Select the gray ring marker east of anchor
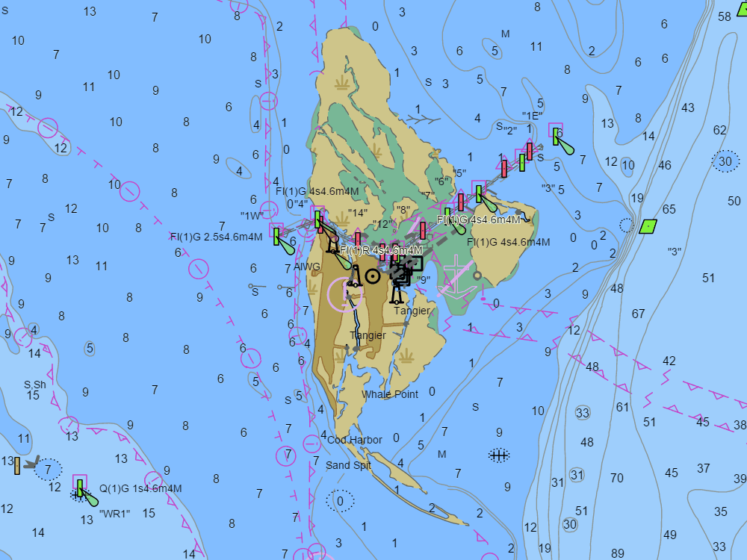The image size is (747, 560). (x=477, y=276)
